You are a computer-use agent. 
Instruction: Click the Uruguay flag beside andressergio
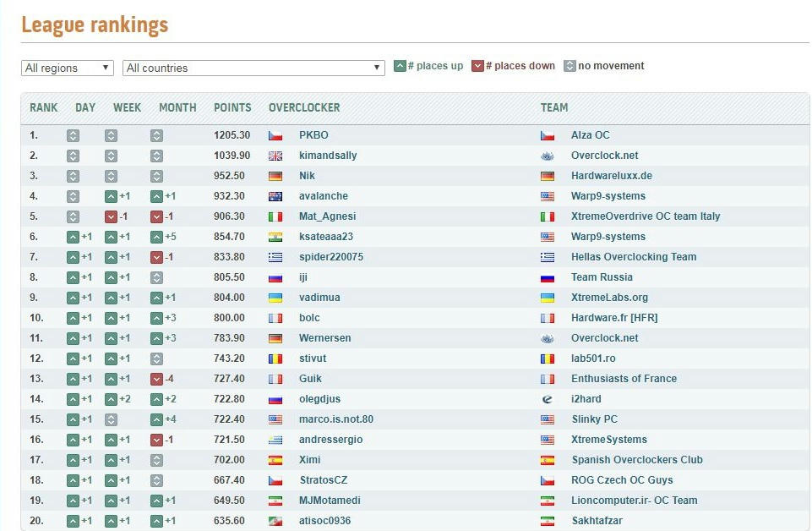[275, 440]
